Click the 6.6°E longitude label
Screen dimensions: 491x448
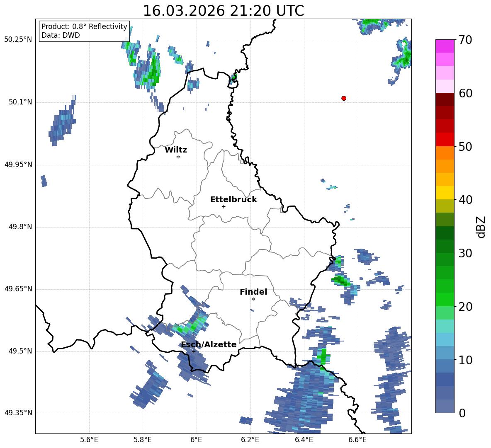click(x=357, y=440)
